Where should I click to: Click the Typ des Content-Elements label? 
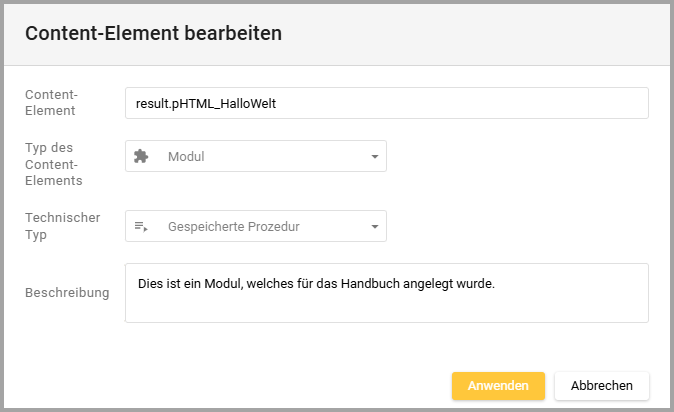click(54, 164)
